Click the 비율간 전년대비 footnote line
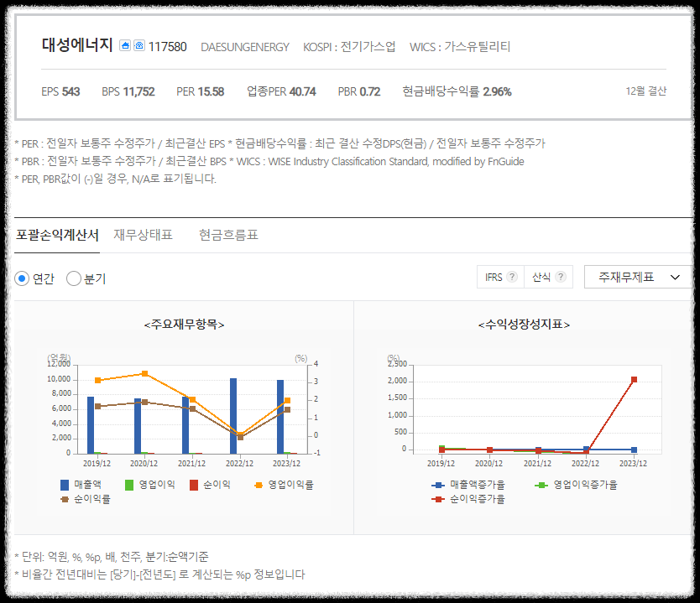700x603 pixels. pos(159,574)
